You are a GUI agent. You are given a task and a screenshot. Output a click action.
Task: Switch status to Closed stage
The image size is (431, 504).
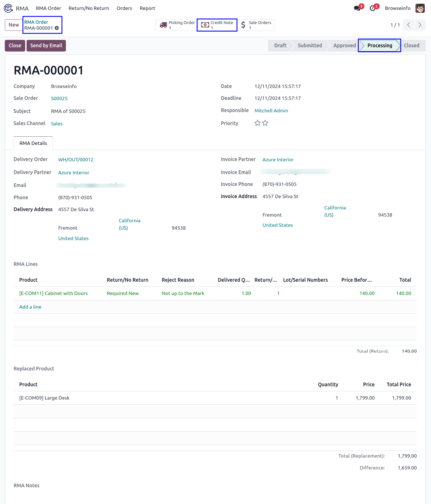pyautogui.click(x=411, y=46)
